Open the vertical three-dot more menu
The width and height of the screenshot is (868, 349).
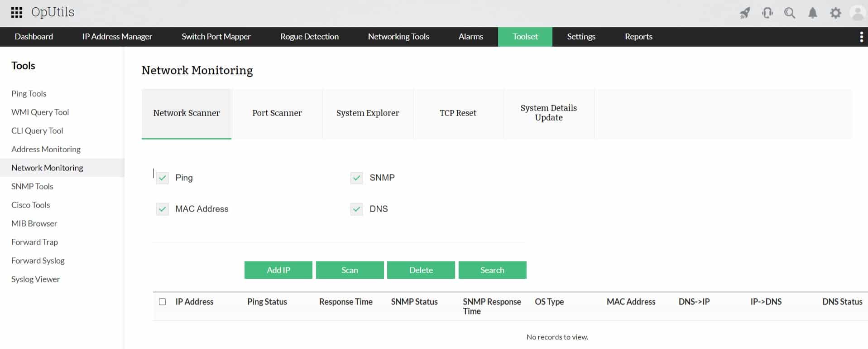click(861, 37)
